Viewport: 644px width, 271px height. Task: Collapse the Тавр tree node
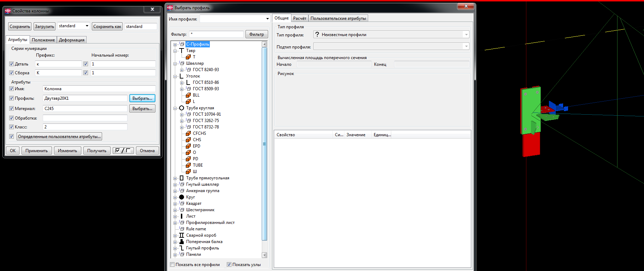click(175, 51)
